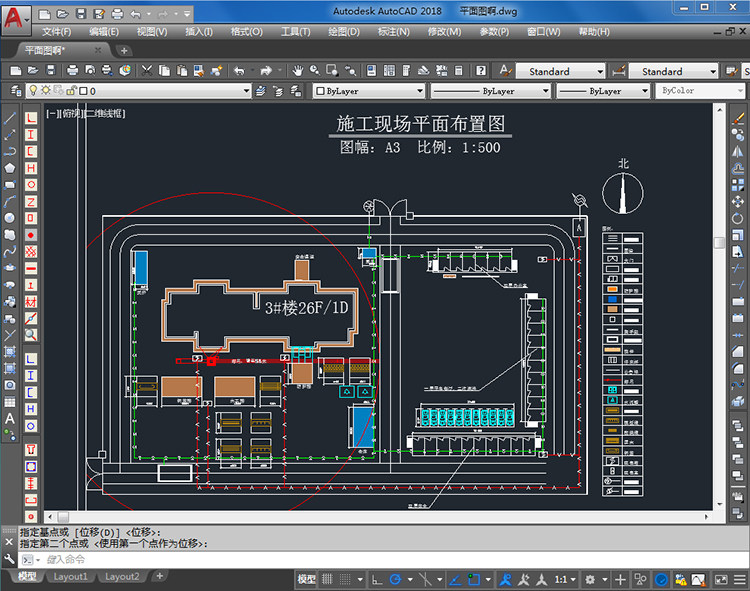This screenshot has height=591, width=750.
Task: Click the command line input field
Action: (x=200, y=559)
